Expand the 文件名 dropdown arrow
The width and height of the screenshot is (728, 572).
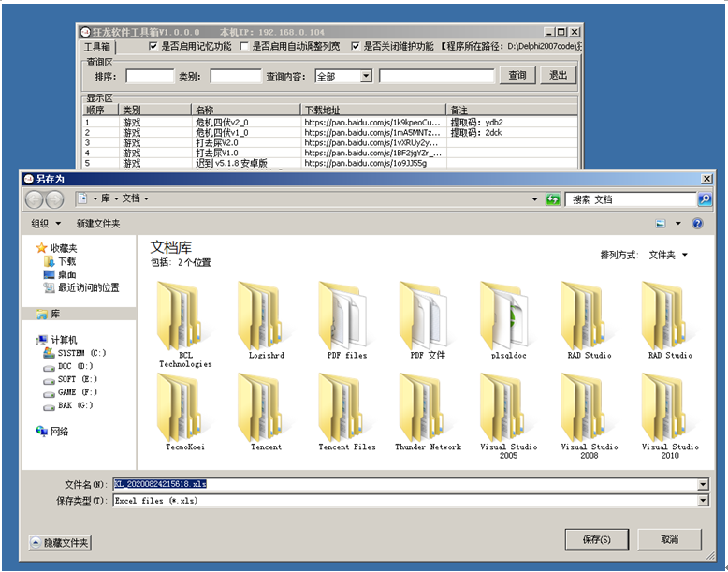tap(703, 484)
